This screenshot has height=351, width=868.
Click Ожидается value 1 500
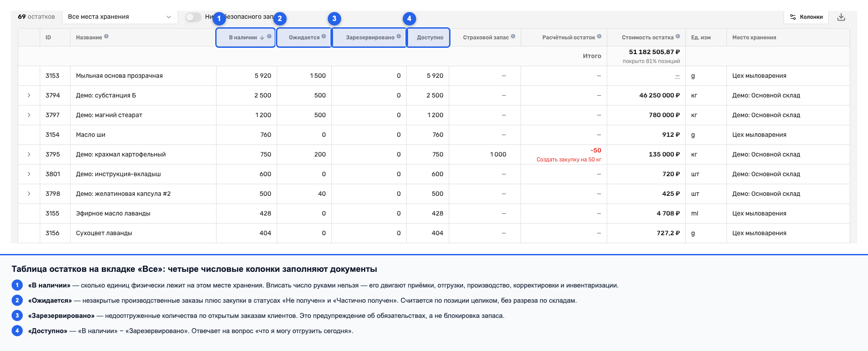coord(318,76)
